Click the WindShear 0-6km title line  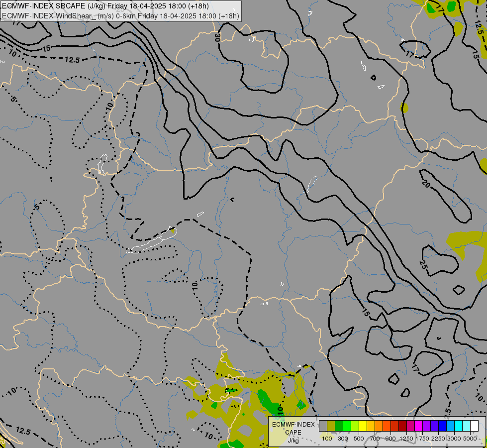120,15
